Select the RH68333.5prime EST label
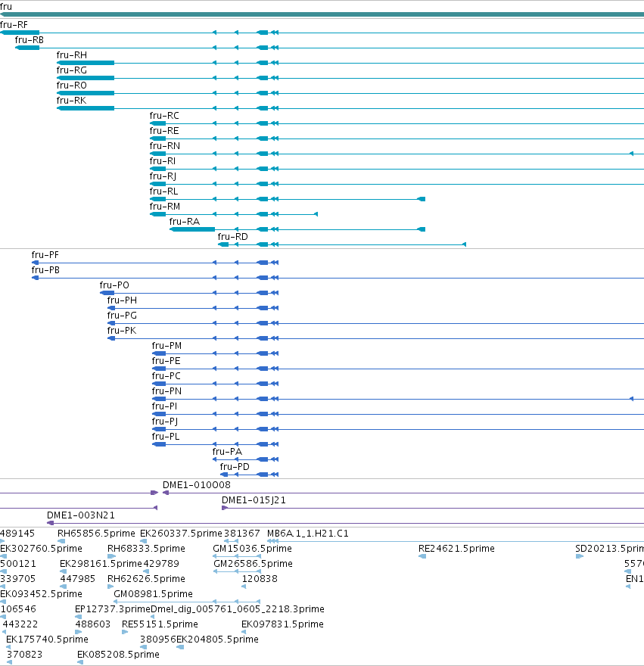 pos(146,549)
